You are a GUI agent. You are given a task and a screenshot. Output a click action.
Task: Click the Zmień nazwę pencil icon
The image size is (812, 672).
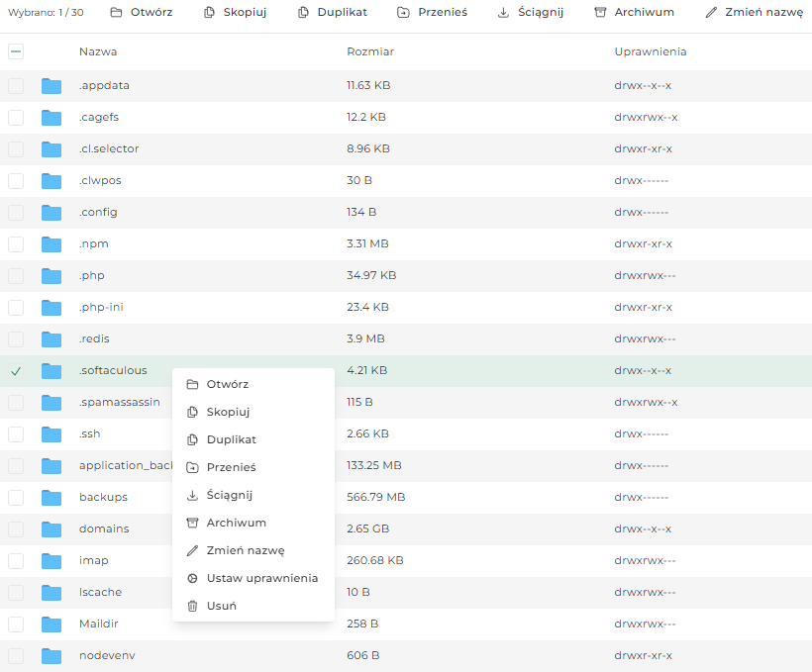click(710, 12)
